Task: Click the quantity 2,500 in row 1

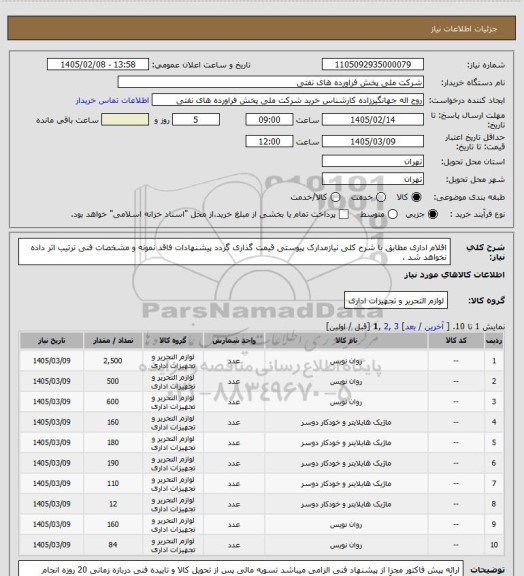Action: click(x=113, y=361)
